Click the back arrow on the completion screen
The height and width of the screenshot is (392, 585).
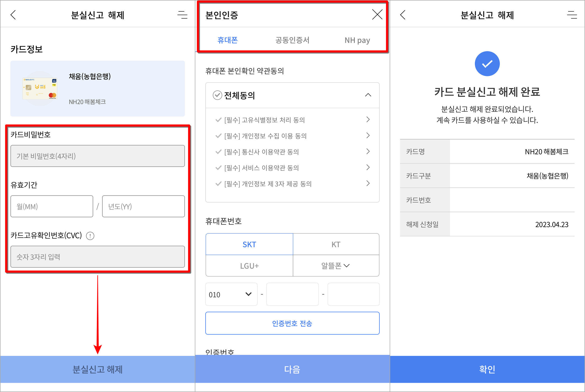[403, 15]
